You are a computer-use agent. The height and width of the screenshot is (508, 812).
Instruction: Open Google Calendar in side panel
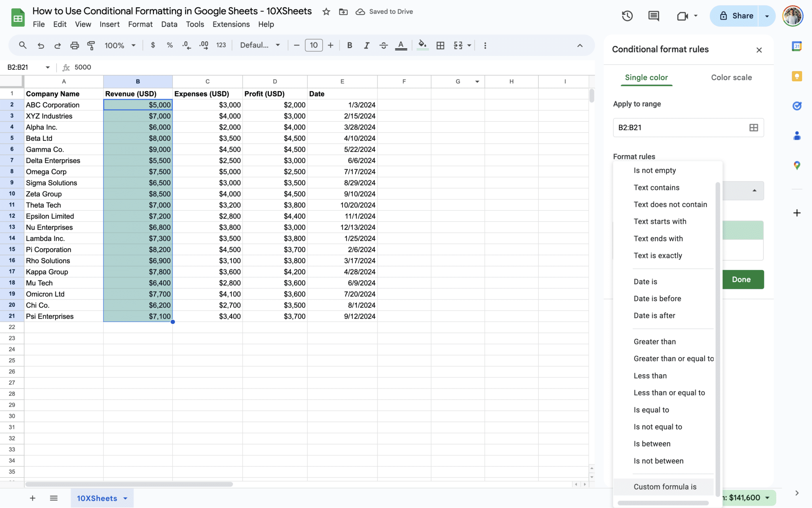pos(797,46)
